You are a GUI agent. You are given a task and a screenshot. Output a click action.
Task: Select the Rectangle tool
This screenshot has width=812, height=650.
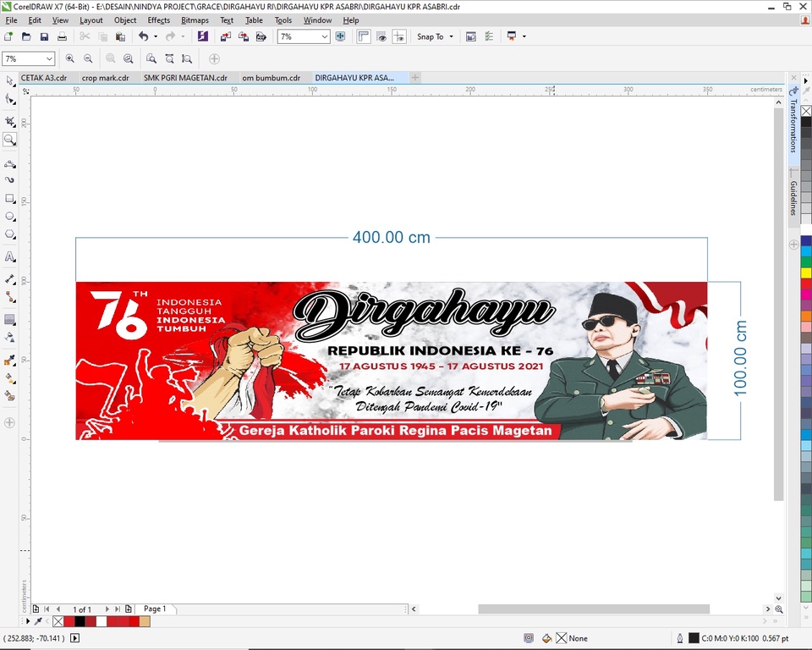pyautogui.click(x=9, y=199)
